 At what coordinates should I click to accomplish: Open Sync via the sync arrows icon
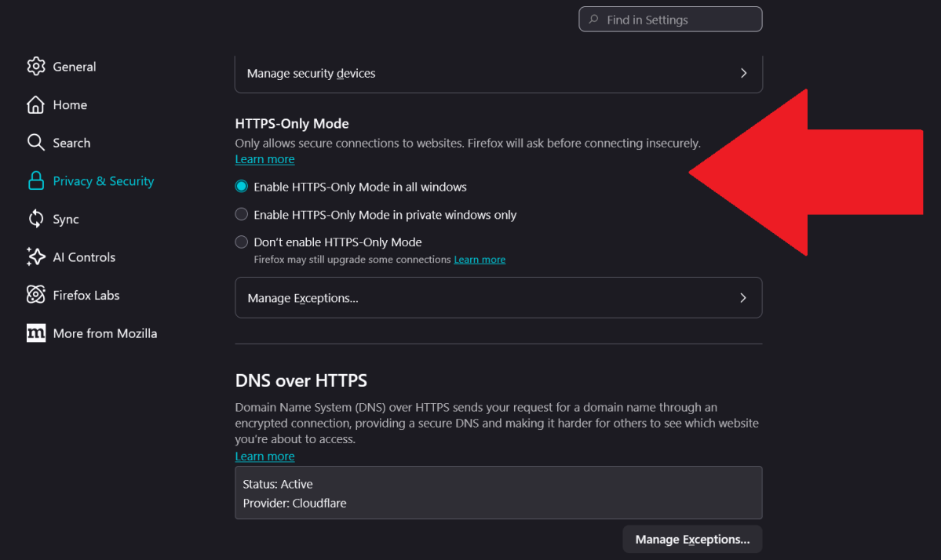pyautogui.click(x=36, y=219)
